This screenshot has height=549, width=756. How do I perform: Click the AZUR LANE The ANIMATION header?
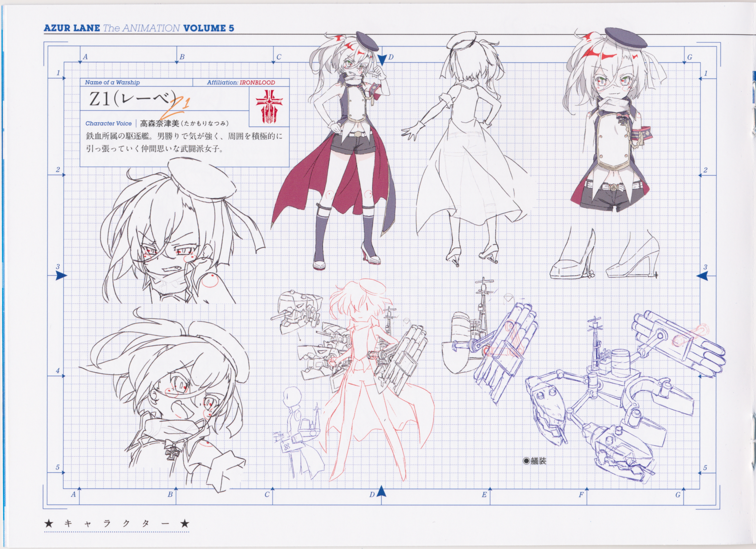click(139, 28)
